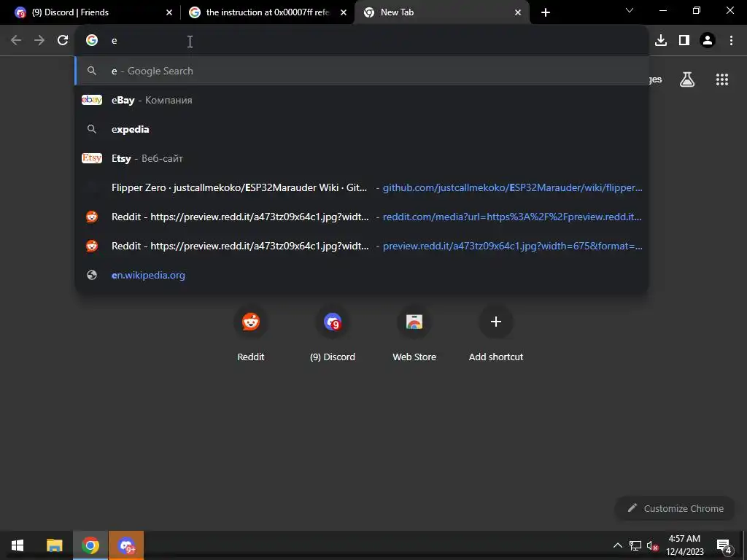
Task: Open Chrome's three-dot menu
Action: [731, 41]
